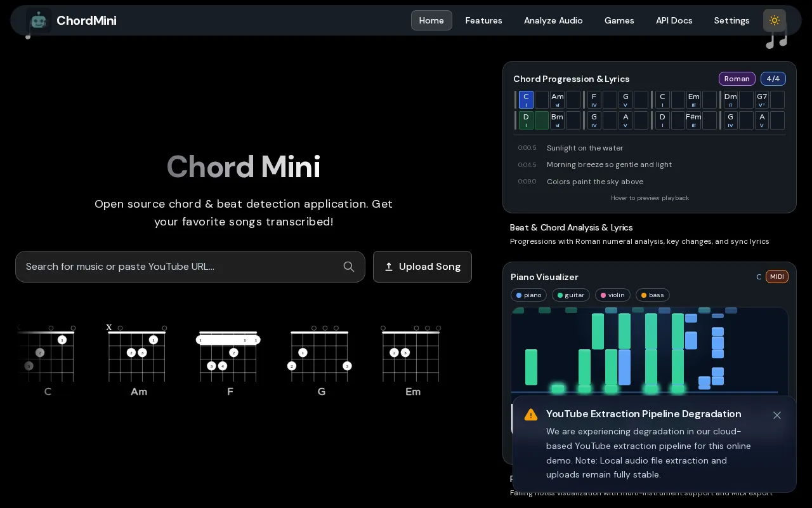Click the "Piano Visualizer" heading

[544, 277]
